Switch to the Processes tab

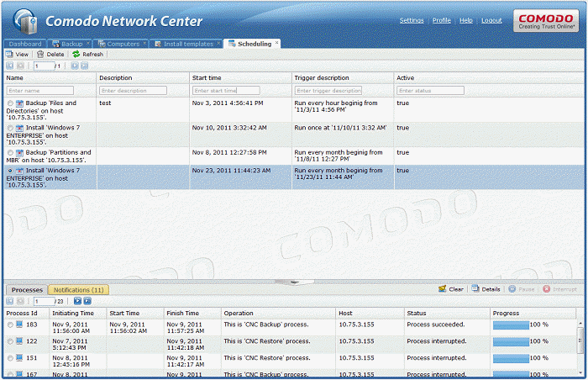(x=27, y=290)
